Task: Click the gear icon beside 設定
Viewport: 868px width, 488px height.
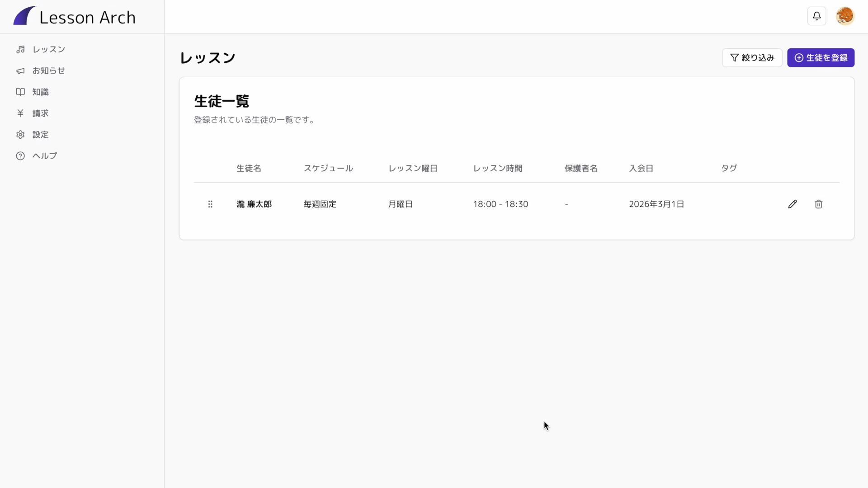Action: (20, 135)
